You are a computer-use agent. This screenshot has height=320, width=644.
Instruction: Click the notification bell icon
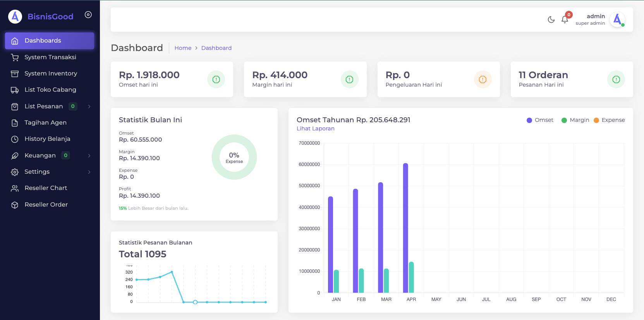pos(565,20)
